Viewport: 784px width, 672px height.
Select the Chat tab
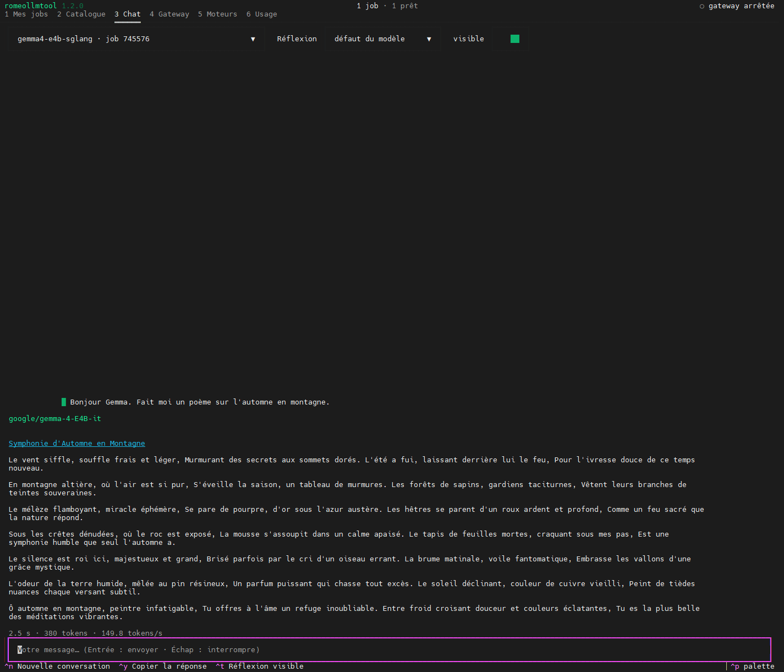pyautogui.click(x=128, y=14)
